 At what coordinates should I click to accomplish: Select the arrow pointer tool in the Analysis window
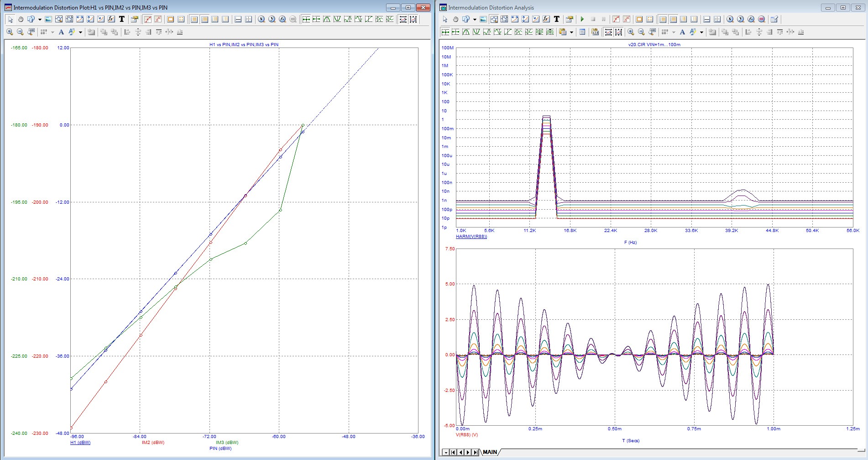click(445, 19)
